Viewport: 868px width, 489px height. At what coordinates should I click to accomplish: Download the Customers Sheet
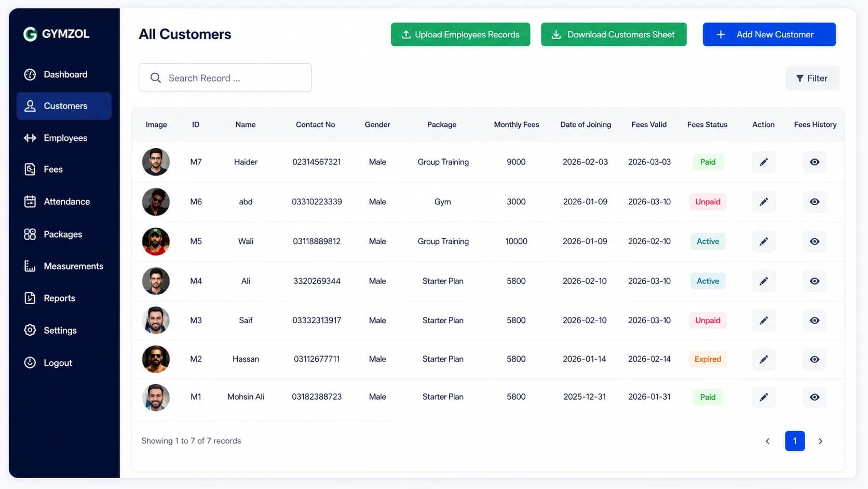[x=614, y=34]
